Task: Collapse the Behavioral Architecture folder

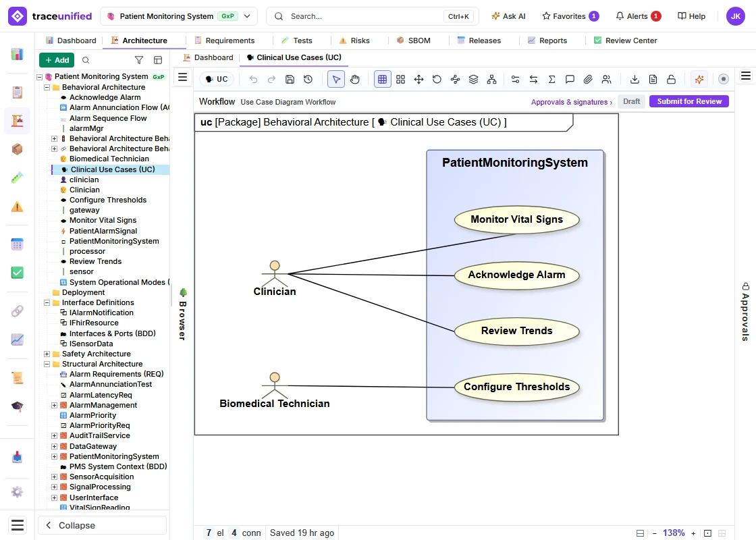Action: (x=47, y=87)
